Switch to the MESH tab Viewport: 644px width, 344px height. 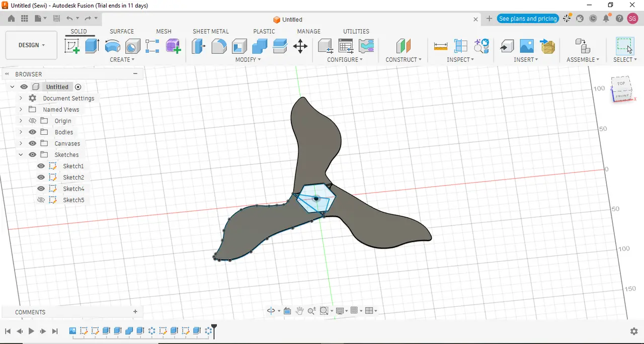[164, 31]
